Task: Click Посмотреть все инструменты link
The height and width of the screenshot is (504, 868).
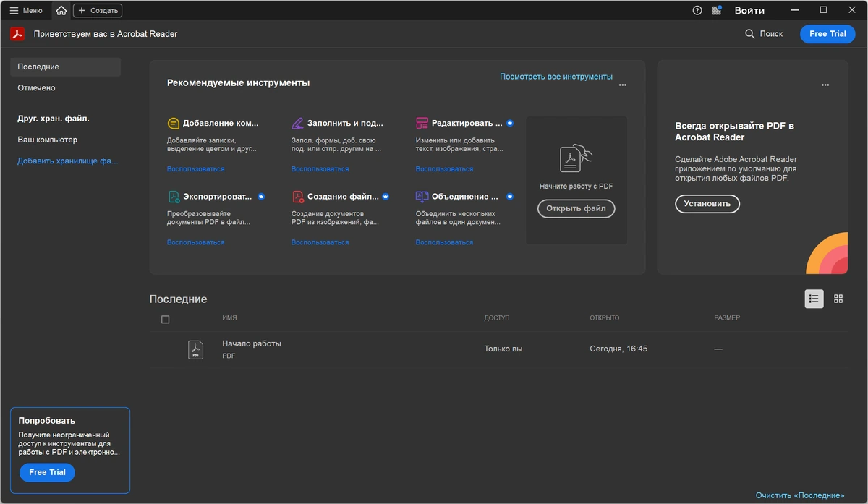Action: 556,76
